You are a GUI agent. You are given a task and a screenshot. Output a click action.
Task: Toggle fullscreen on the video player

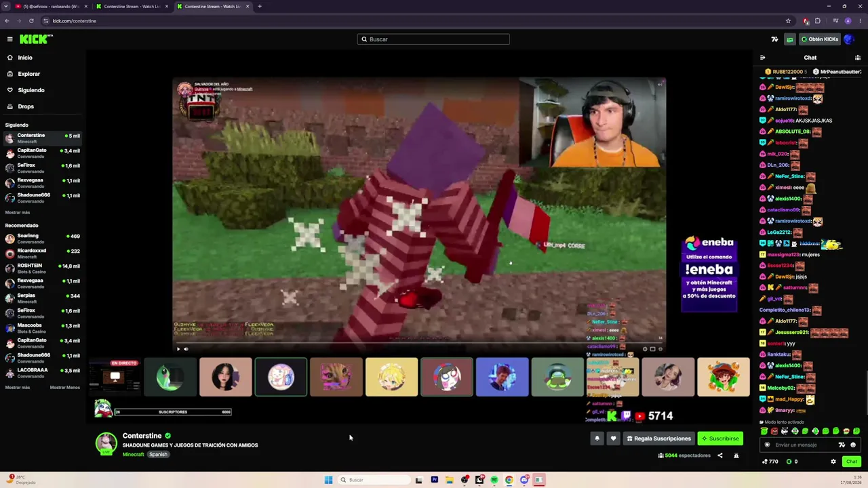coord(660,349)
